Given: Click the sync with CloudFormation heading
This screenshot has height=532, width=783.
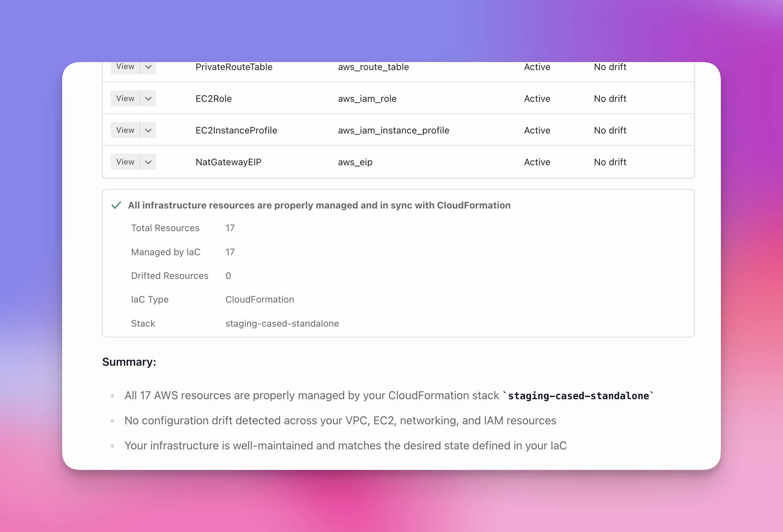Looking at the screenshot, I should 319,205.
